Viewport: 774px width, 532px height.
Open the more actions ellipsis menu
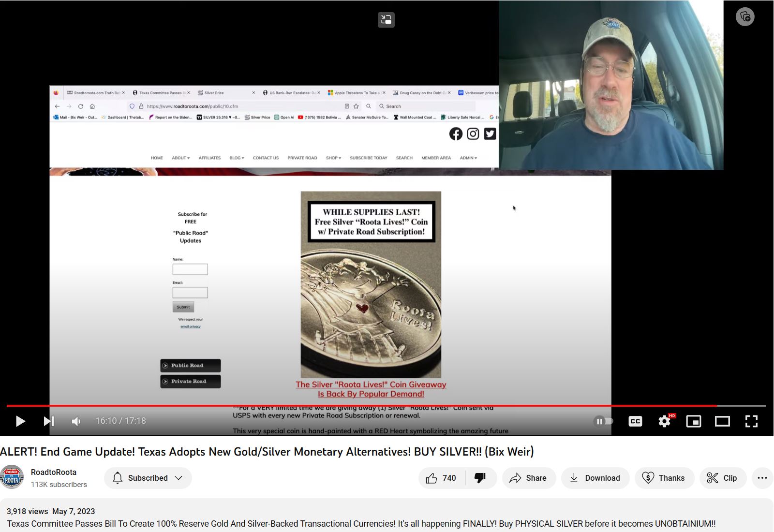coord(762,478)
